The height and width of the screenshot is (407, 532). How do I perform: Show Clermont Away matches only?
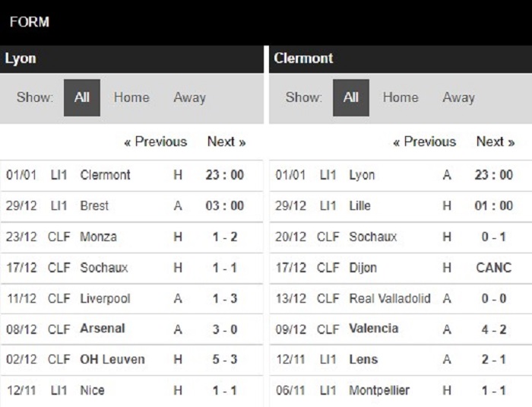[458, 97]
